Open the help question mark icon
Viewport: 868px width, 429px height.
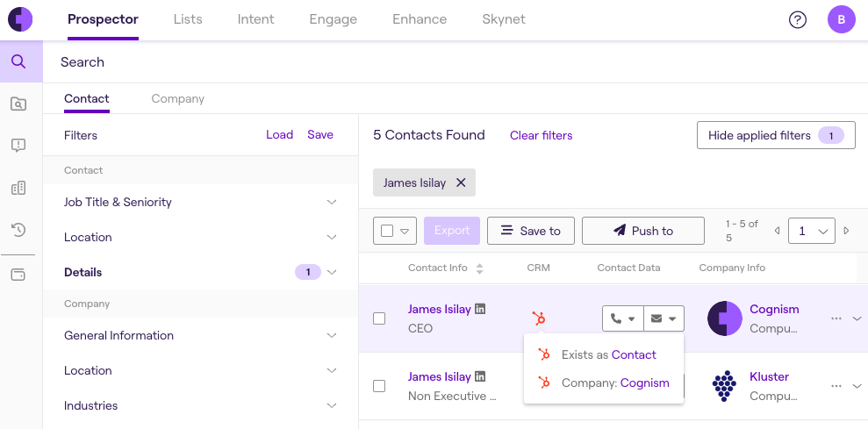click(x=797, y=20)
